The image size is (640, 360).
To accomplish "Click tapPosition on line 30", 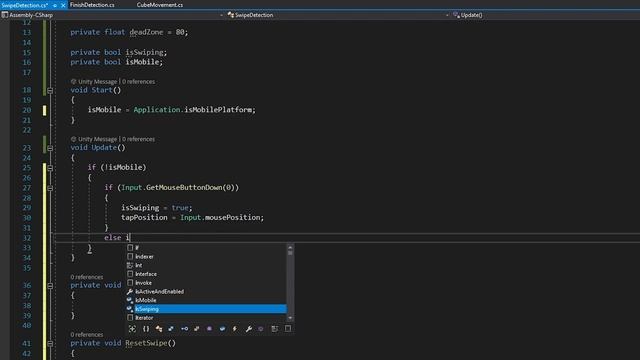I will [x=144, y=218].
